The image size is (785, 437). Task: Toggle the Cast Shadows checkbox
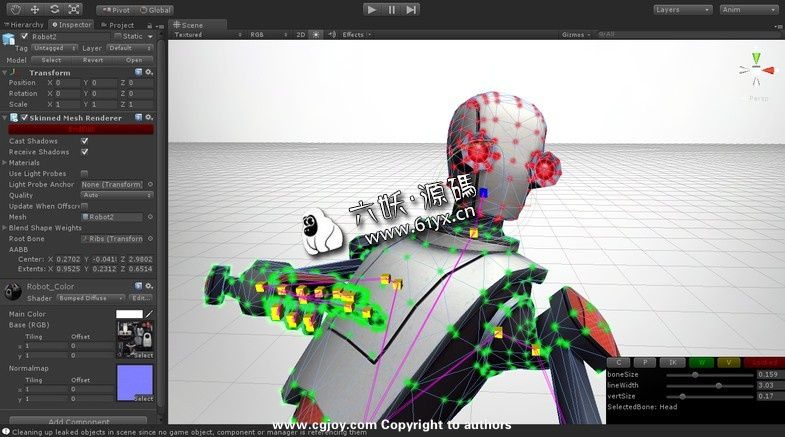click(x=84, y=141)
